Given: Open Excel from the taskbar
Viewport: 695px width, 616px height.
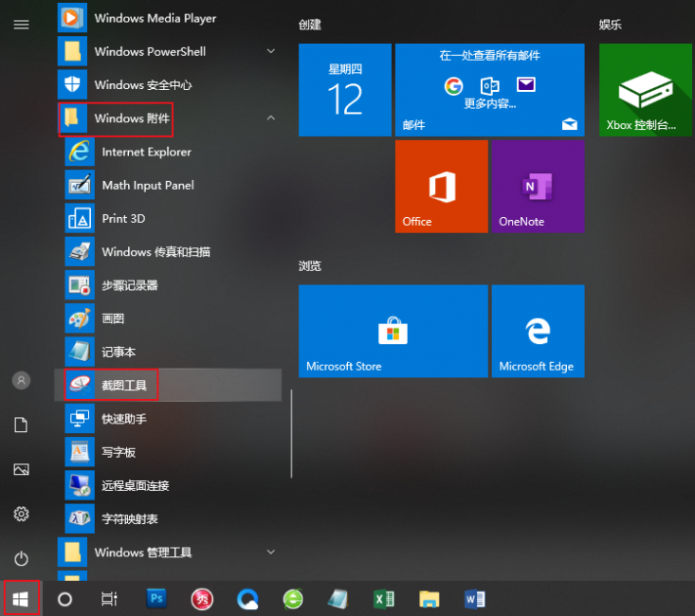Looking at the screenshot, I should pos(383,599).
